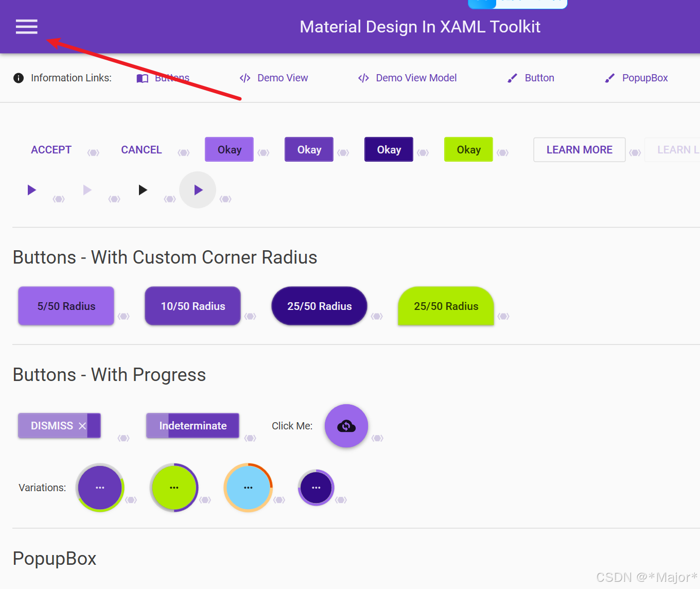The height and width of the screenshot is (589, 700).
Task: Show XAML icon beside purple variation button
Action: click(x=131, y=500)
